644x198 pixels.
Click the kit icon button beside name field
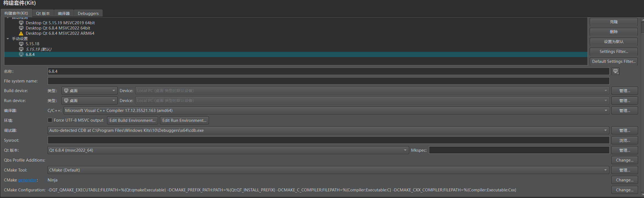pos(615,71)
